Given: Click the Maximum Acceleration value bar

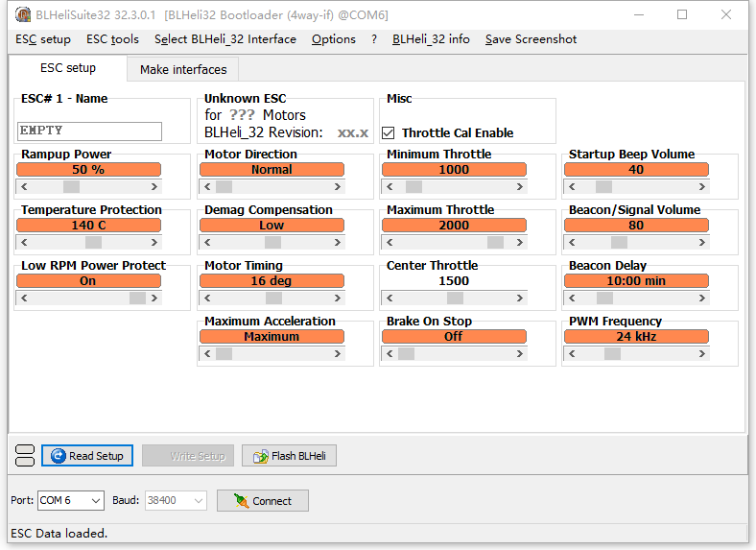Looking at the screenshot, I should pyautogui.click(x=272, y=336).
